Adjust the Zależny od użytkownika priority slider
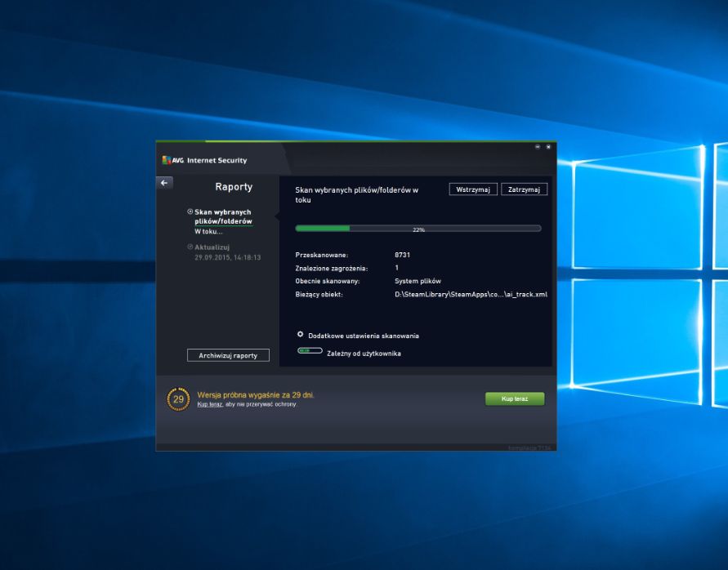The height and width of the screenshot is (570, 728). coord(310,350)
